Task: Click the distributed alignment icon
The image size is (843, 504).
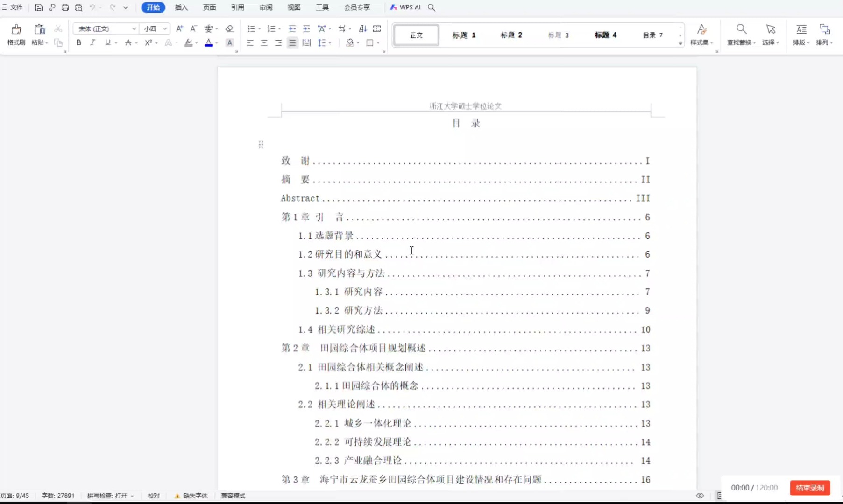Action: pyautogui.click(x=306, y=43)
